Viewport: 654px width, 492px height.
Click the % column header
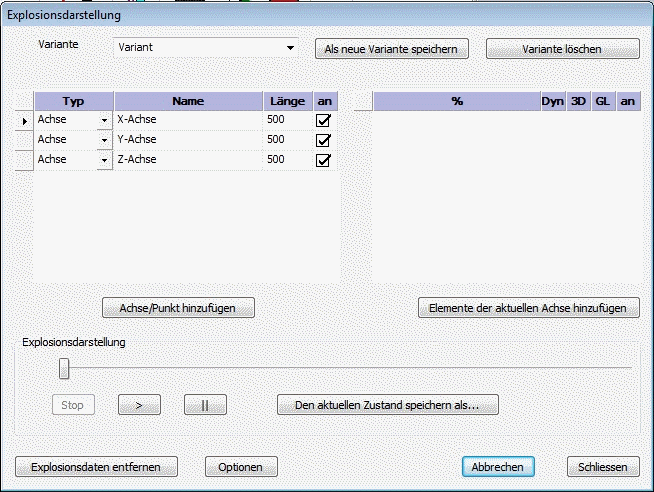[457, 101]
